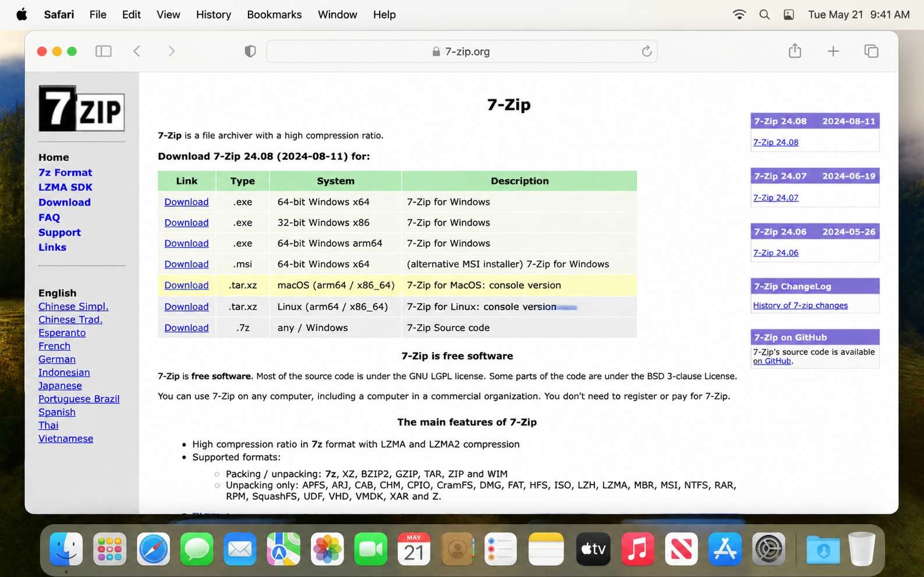Image resolution: width=924 pixels, height=577 pixels.
Task: Download the 64-bit Windows x64 .exe
Action: click(x=186, y=202)
